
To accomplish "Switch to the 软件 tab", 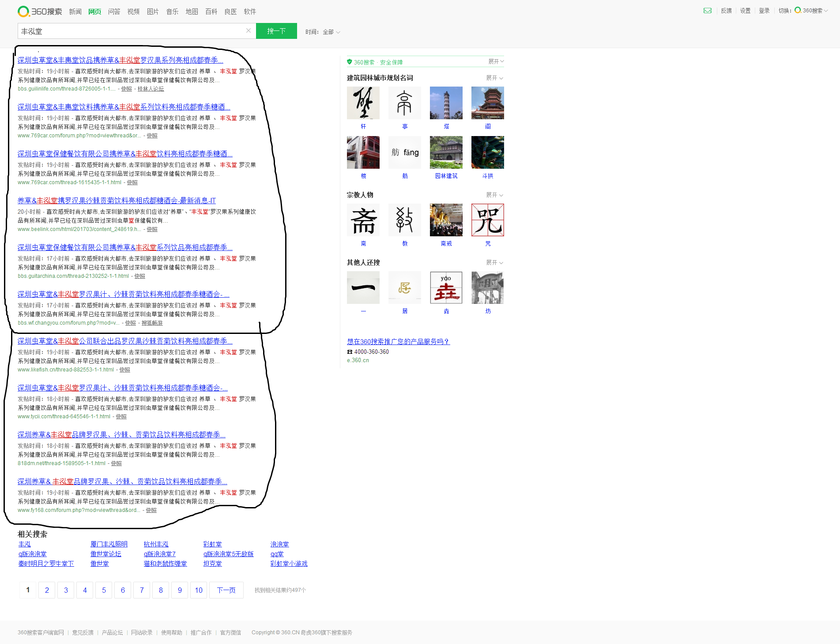I will pos(250,11).
